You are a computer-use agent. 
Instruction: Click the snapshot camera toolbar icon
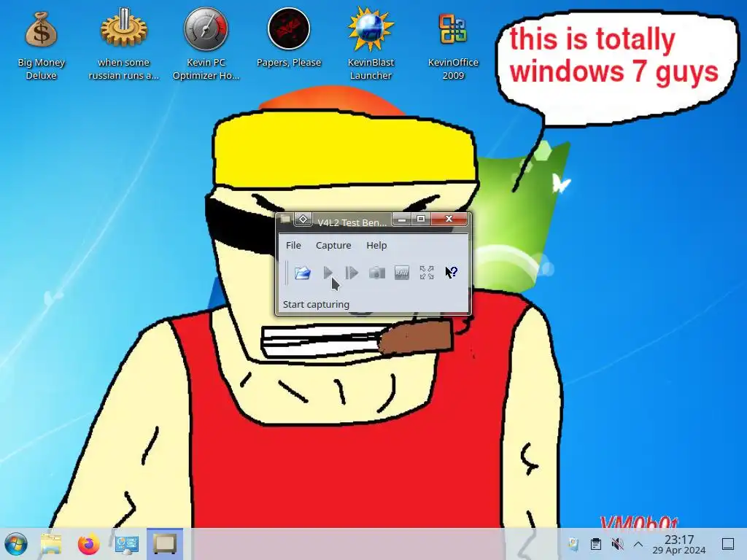pyautogui.click(x=377, y=273)
